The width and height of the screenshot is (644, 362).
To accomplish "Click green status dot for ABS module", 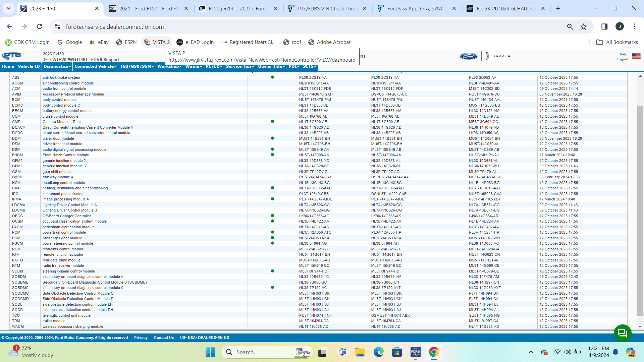I will pos(272,77).
